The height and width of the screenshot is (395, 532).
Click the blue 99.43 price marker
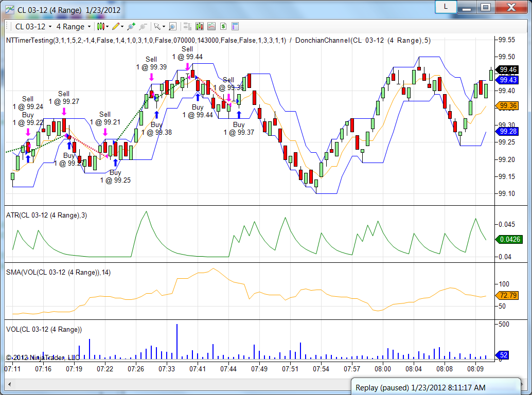(x=507, y=80)
